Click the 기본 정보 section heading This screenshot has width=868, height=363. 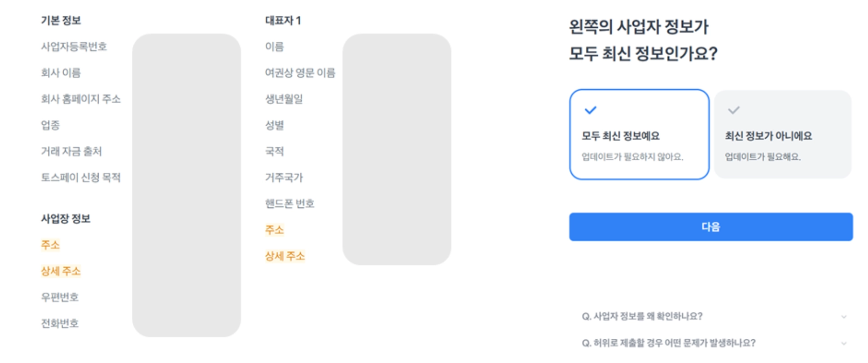pyautogui.click(x=61, y=21)
